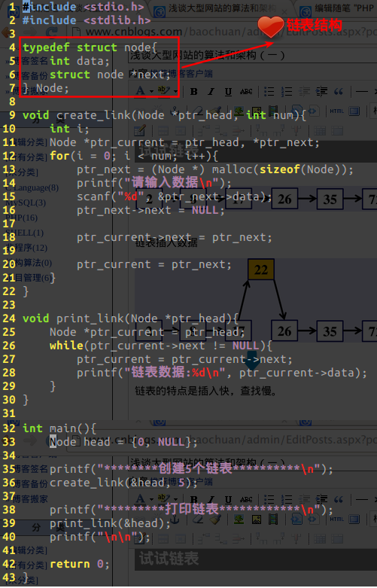The image size is (377, 588).
Task: Apply ABC strikethrough in the upper editor toolbar
Action: (x=246, y=92)
